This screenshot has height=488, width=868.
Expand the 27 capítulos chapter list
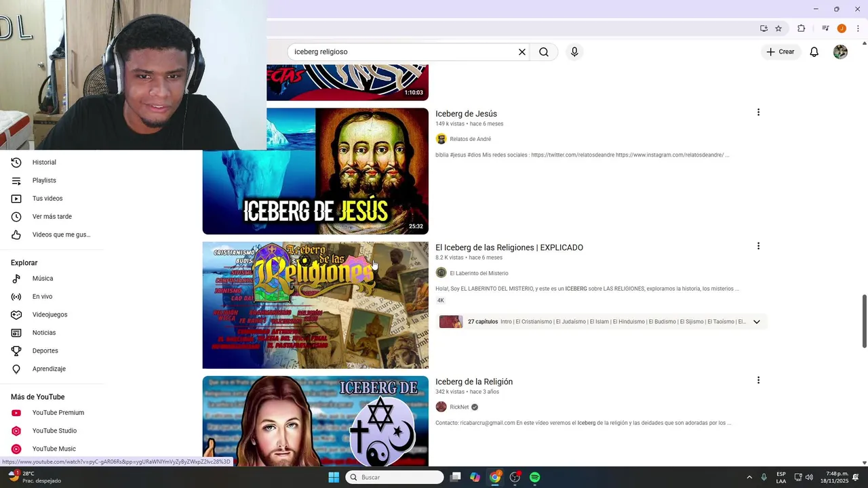click(757, 322)
